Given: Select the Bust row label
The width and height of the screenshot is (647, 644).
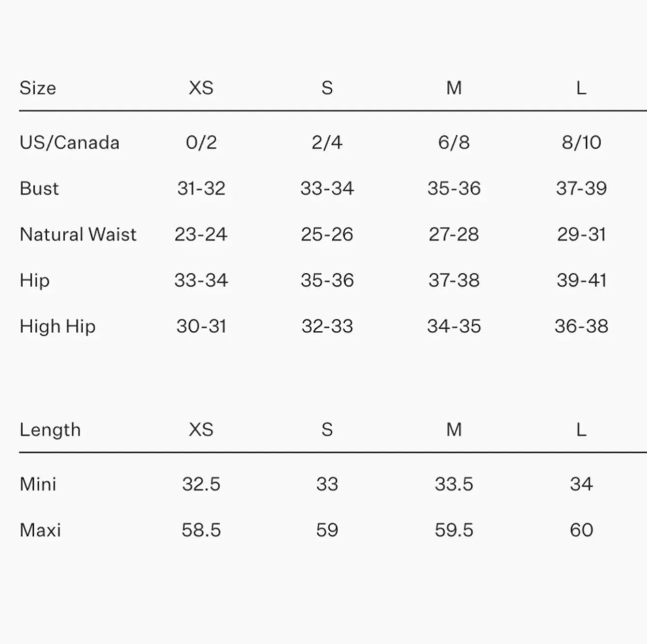Looking at the screenshot, I should click(39, 188).
